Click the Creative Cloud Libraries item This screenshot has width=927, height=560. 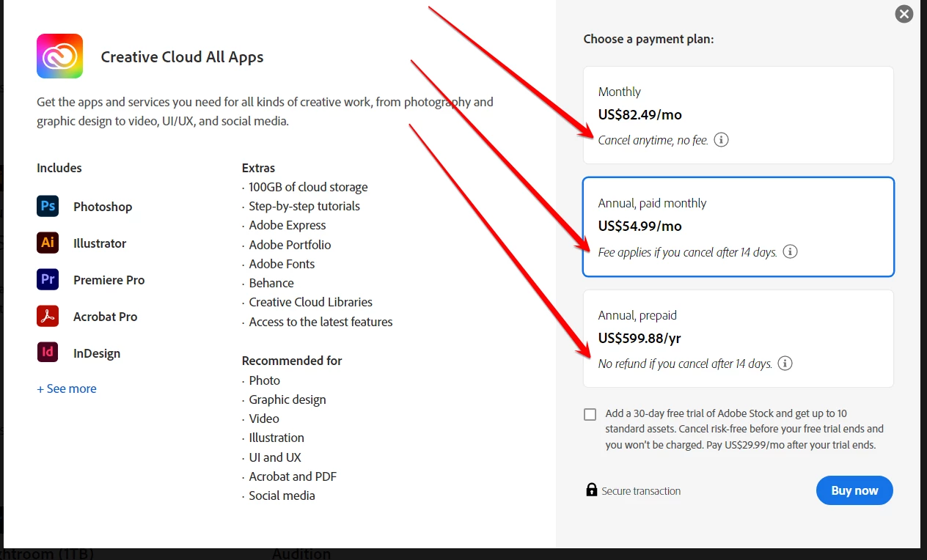pos(310,302)
